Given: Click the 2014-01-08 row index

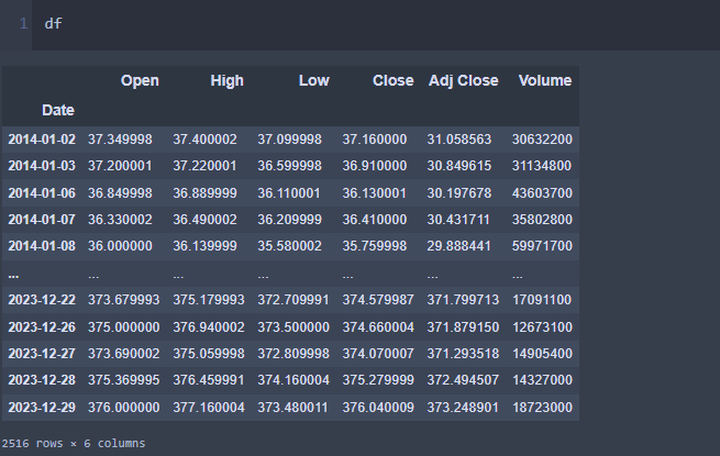Looking at the screenshot, I should tap(41, 246).
